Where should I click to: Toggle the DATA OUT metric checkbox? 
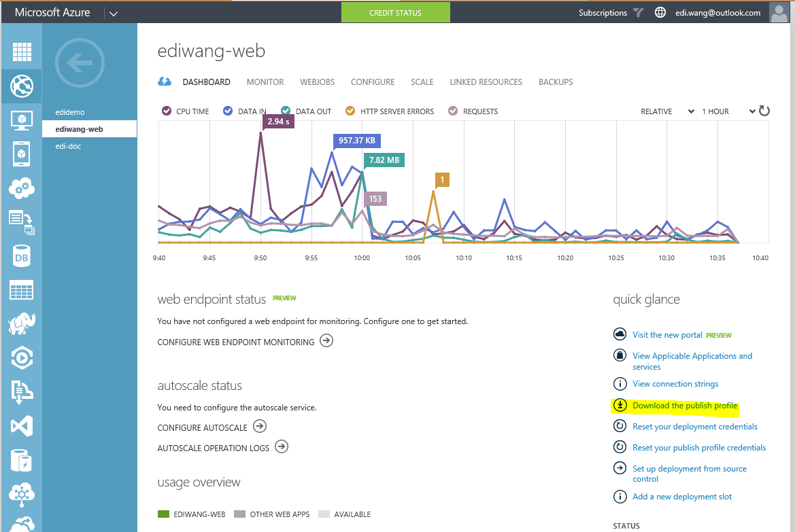[x=286, y=111]
